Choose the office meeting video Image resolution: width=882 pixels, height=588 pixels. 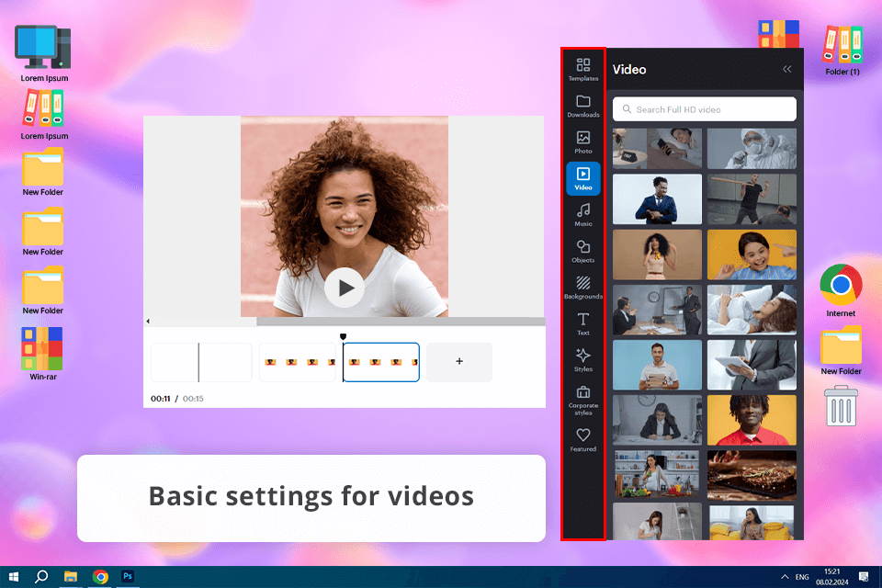657,310
